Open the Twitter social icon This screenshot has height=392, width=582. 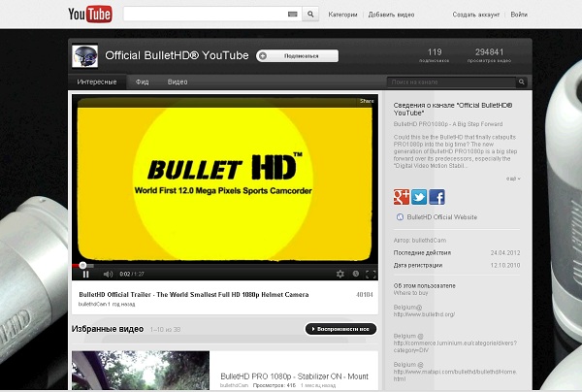419,197
